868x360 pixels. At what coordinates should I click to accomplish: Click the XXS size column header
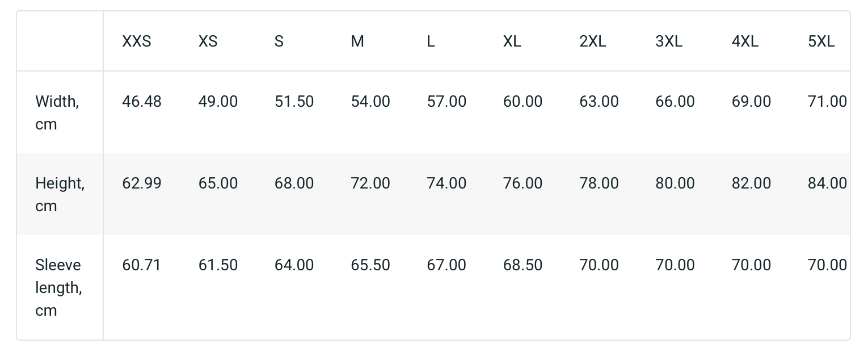(x=137, y=41)
